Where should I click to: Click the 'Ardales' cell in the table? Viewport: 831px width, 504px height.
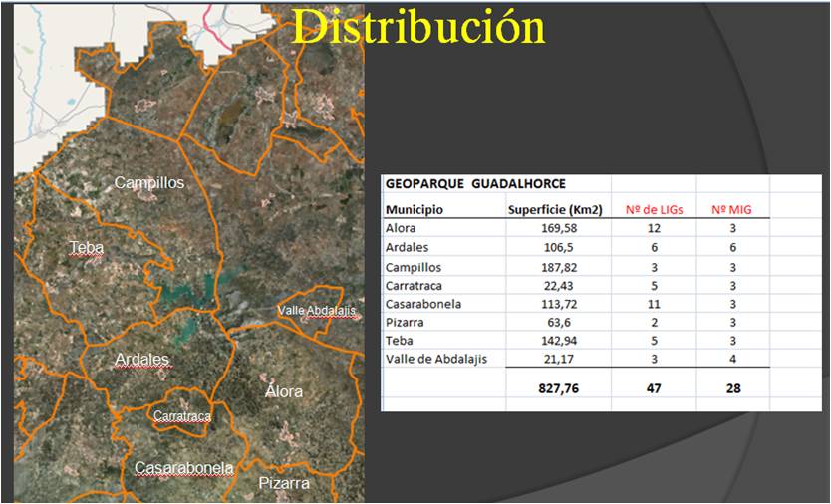pos(407,247)
